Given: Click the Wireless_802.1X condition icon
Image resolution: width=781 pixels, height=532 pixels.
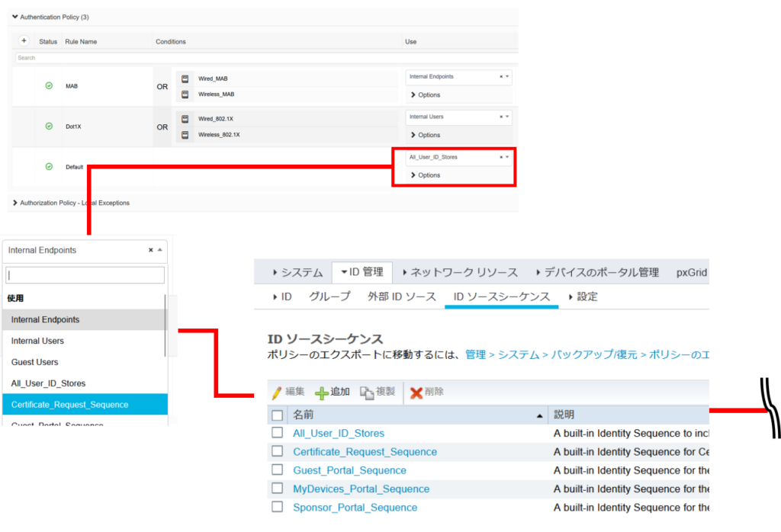Looking at the screenshot, I should 185,135.
